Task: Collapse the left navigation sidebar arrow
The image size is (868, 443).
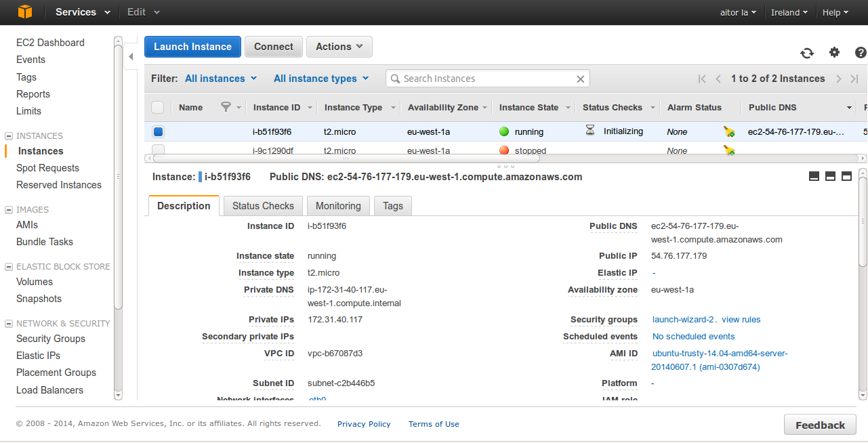Action: click(x=131, y=57)
